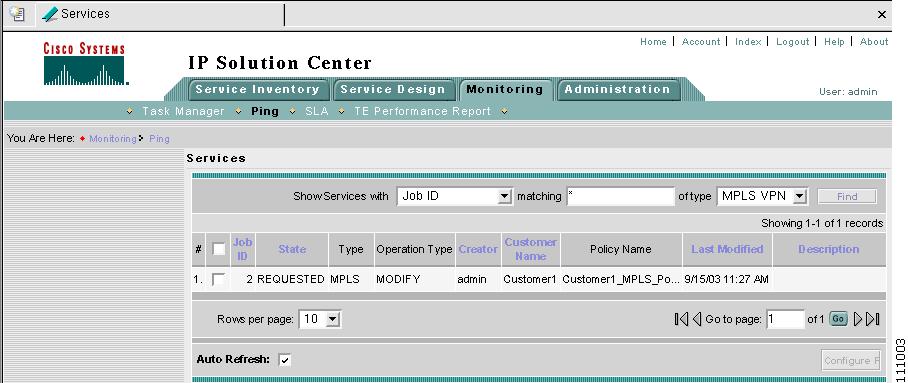
Task: Click the Account link
Action: [x=701, y=42]
